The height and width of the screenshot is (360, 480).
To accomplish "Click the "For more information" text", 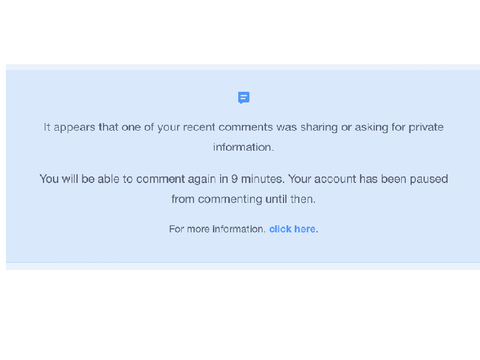I will (217, 229).
